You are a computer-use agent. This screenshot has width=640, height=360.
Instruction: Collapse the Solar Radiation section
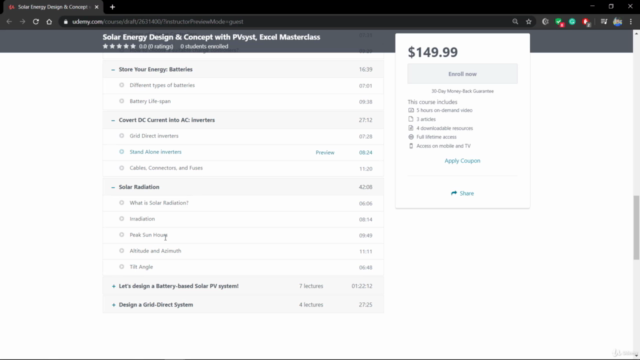(x=113, y=187)
